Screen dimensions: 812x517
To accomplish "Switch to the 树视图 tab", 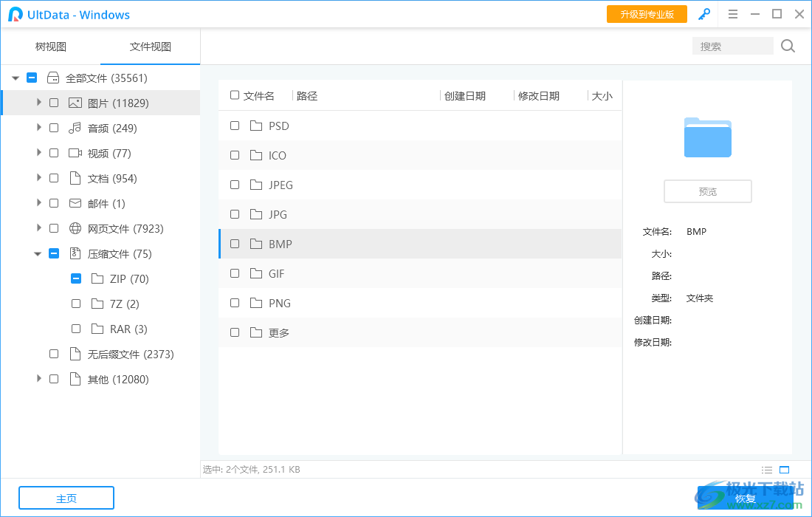I will point(50,46).
